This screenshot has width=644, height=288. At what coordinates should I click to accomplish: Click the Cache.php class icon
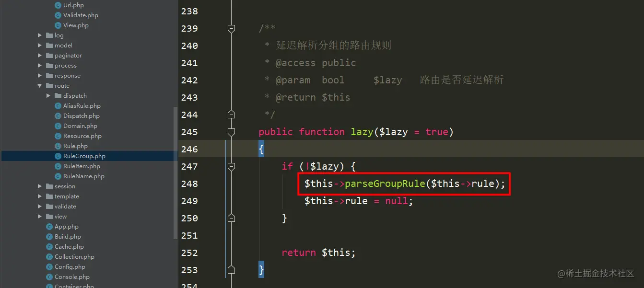pos(49,247)
